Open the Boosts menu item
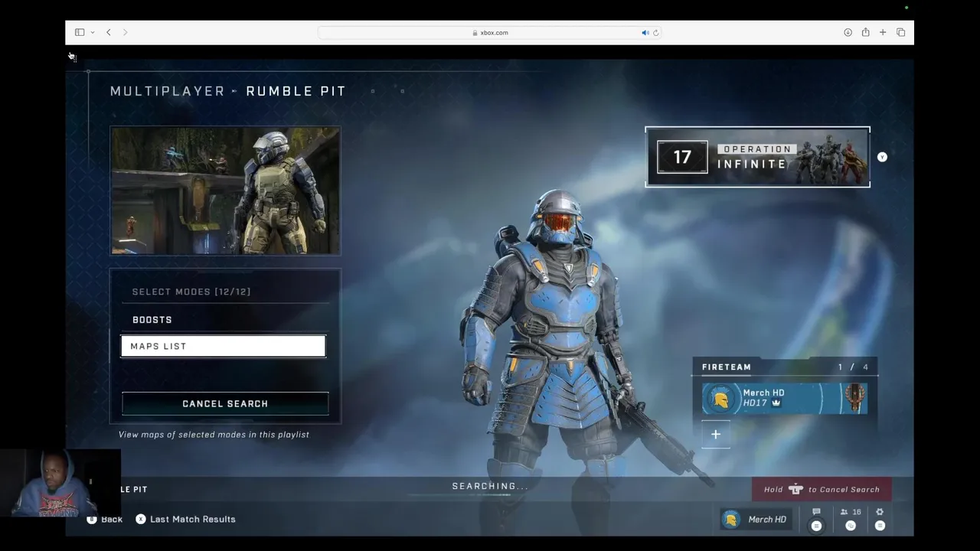The image size is (980, 551). coord(225,320)
